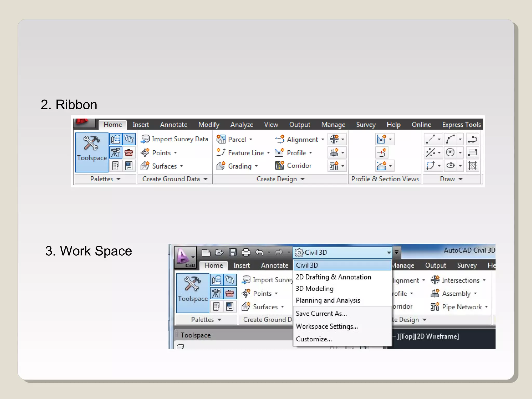Click the Open folder icon in the Quick Access toolbar

click(x=219, y=252)
